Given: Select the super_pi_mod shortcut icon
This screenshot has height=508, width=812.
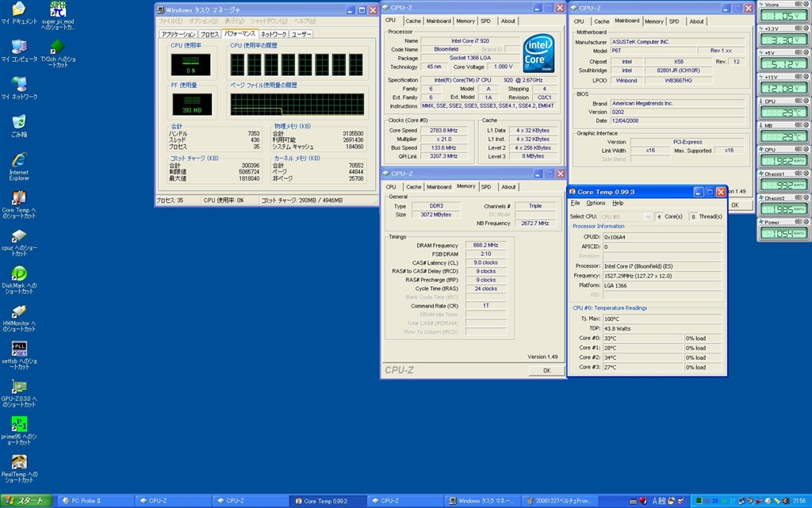Looking at the screenshot, I should tap(57, 16).
